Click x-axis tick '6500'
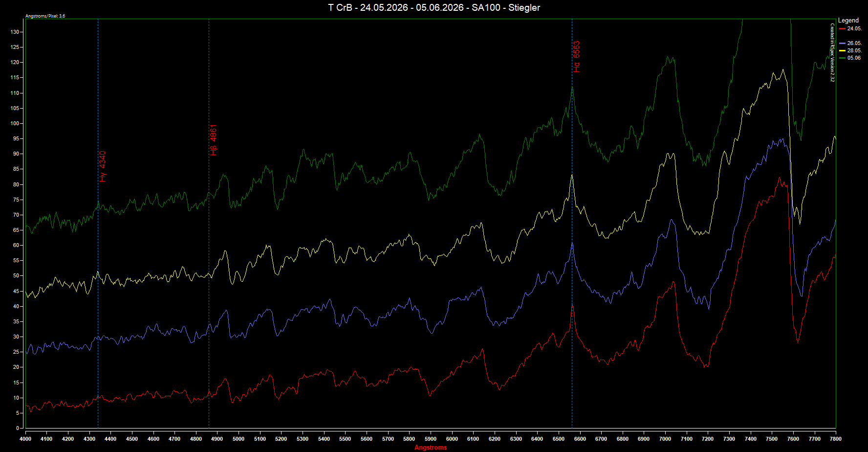Viewport: 868px width, 452px height. tap(559, 439)
